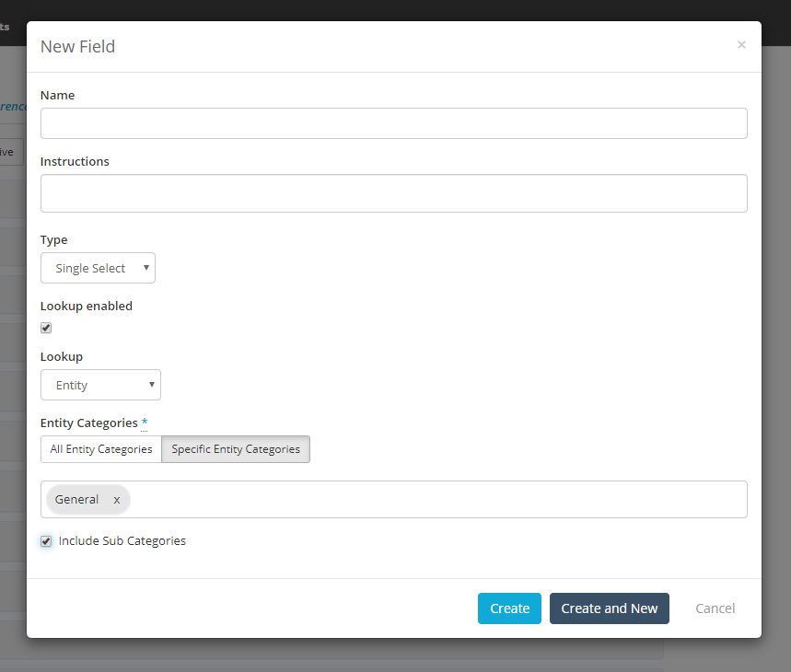Viewport: 791px width, 672px height.
Task: Click inside the Instructions text field
Action: [394, 192]
